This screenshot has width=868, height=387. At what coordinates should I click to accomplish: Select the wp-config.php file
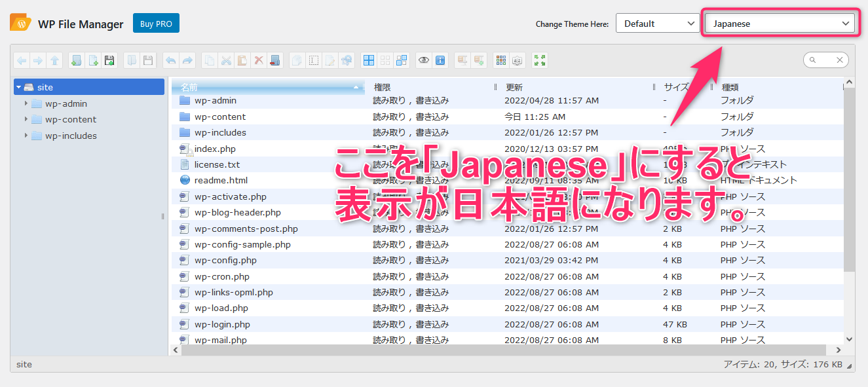coord(507,260)
